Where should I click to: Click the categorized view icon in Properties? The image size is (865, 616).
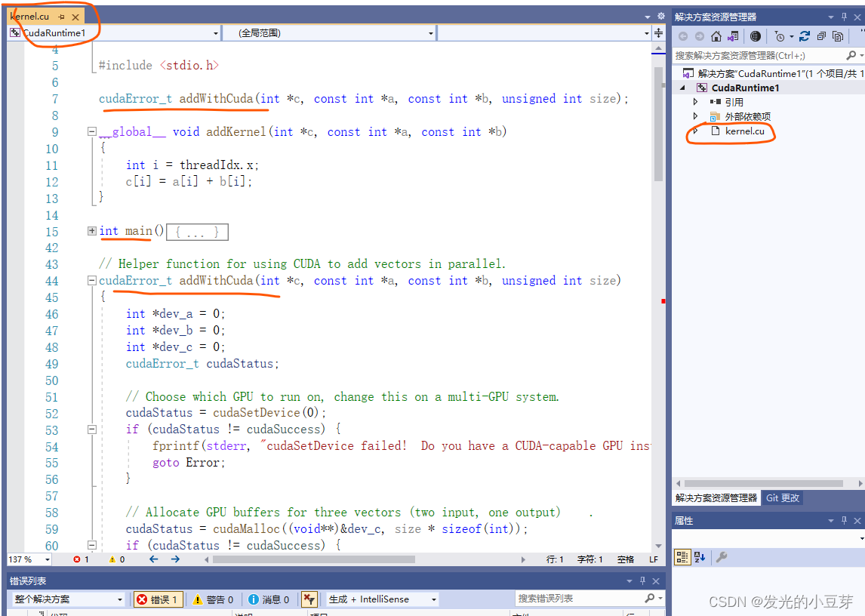pos(682,557)
